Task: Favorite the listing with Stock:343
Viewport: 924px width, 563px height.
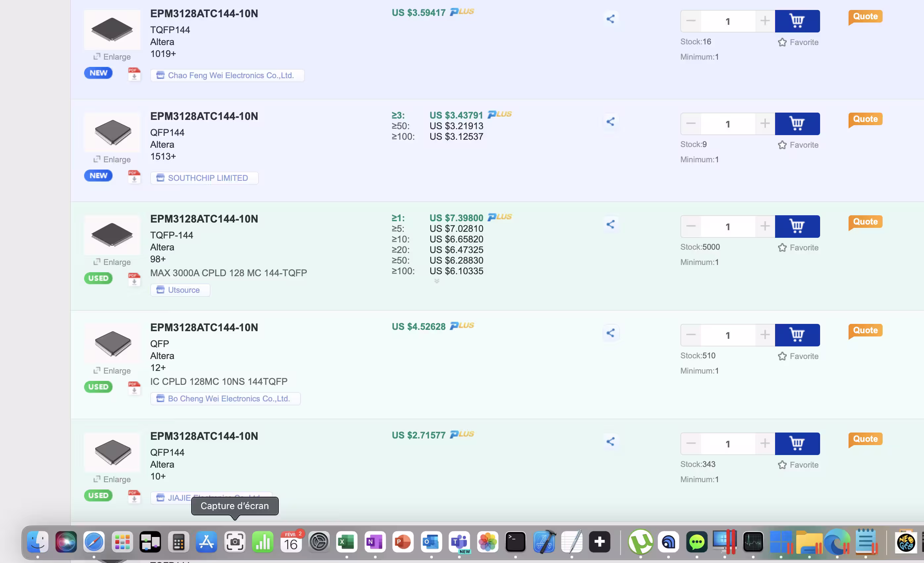Action: coord(798,465)
